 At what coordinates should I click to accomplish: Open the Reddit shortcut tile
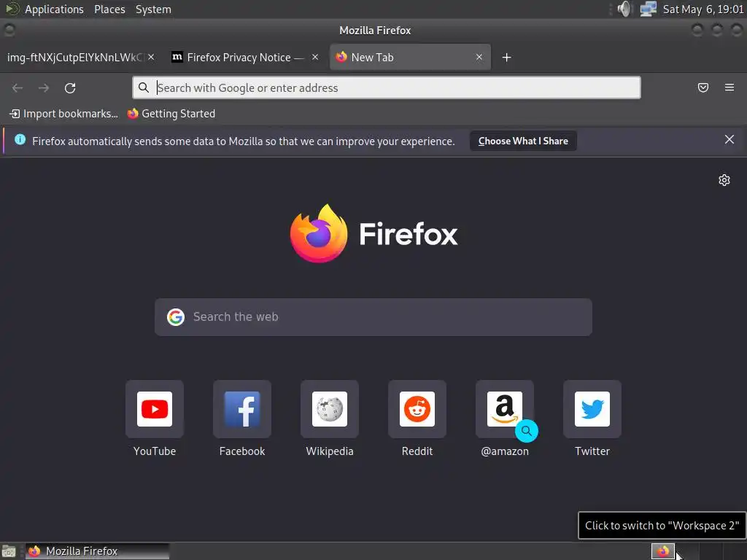417,409
